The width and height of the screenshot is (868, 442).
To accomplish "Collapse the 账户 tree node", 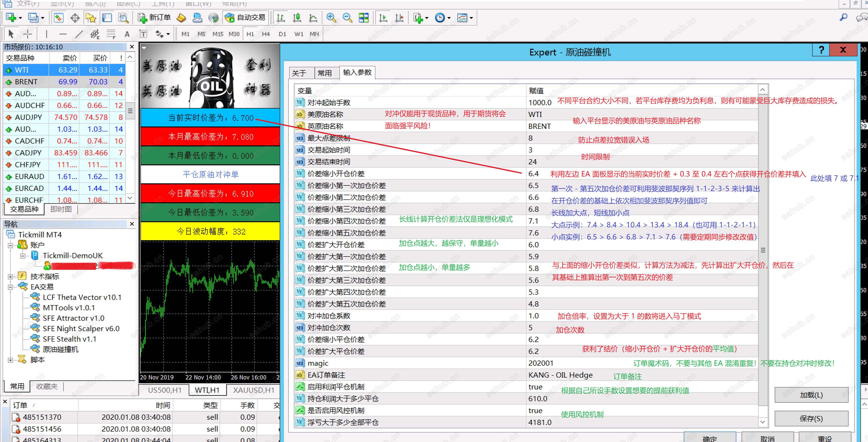I will (10, 245).
